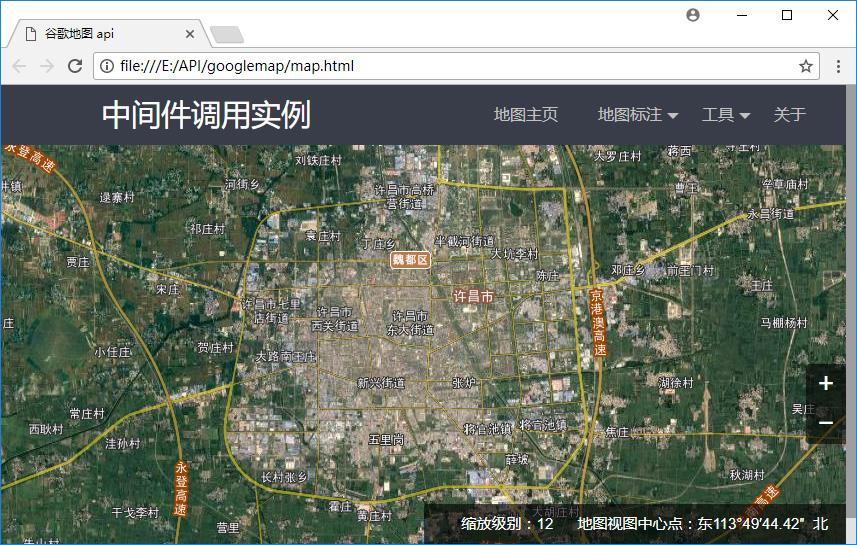
Task: Click the 魏都区 district label on map
Action: tap(410, 260)
